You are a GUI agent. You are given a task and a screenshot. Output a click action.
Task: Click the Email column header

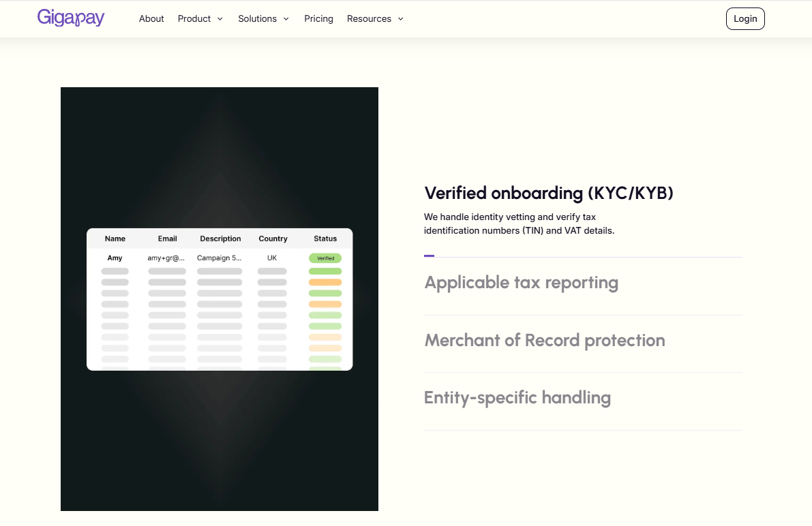pos(167,238)
